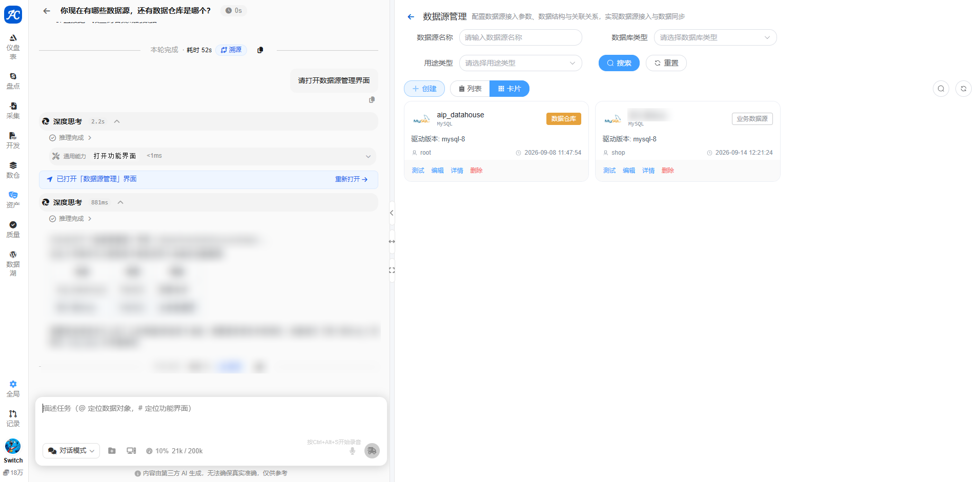The width and height of the screenshot is (980, 482).
Task: Click the round search icon above the cards
Action: [x=941, y=89]
